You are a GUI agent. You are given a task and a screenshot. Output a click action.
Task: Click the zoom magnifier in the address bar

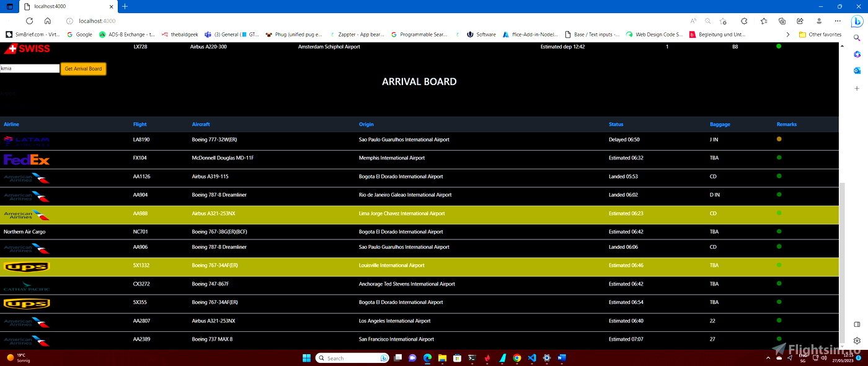pos(707,20)
